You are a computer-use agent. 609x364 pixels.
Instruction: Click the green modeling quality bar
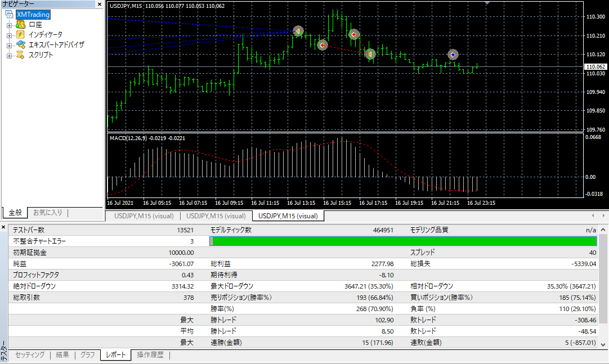click(x=403, y=241)
